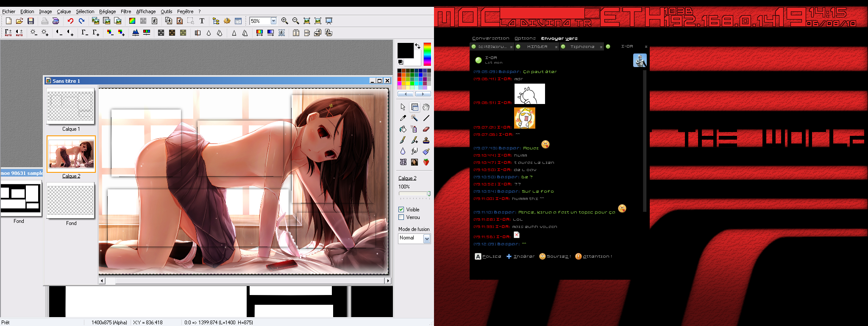Create a new image with the blank page icon
This screenshot has width=868, height=326.
pos(8,21)
